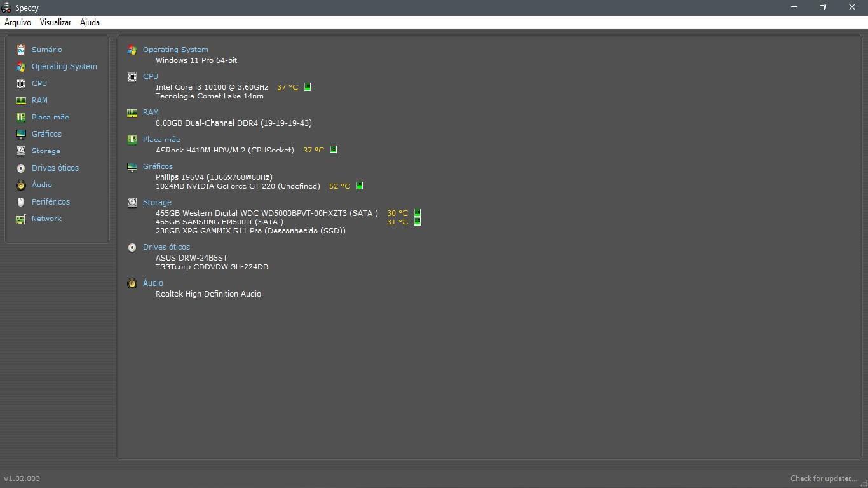Open the Visualizar menu
The image size is (868, 488).
[x=55, y=22]
